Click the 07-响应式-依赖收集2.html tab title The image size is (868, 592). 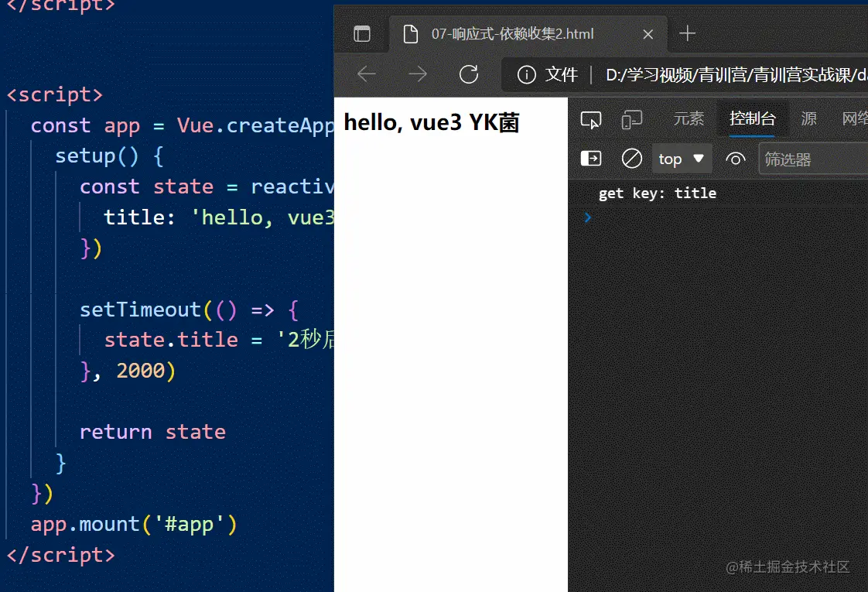[x=512, y=34]
